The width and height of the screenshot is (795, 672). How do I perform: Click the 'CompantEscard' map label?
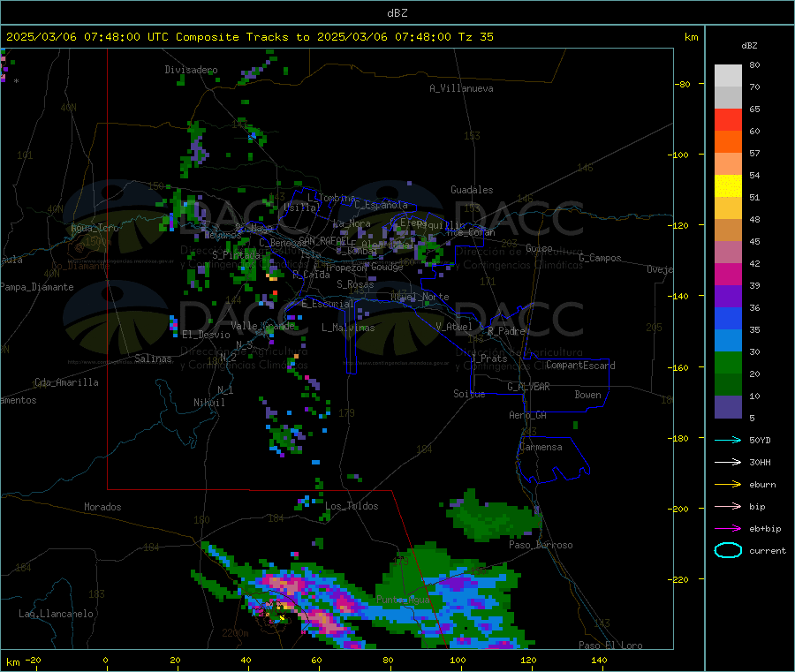click(580, 365)
